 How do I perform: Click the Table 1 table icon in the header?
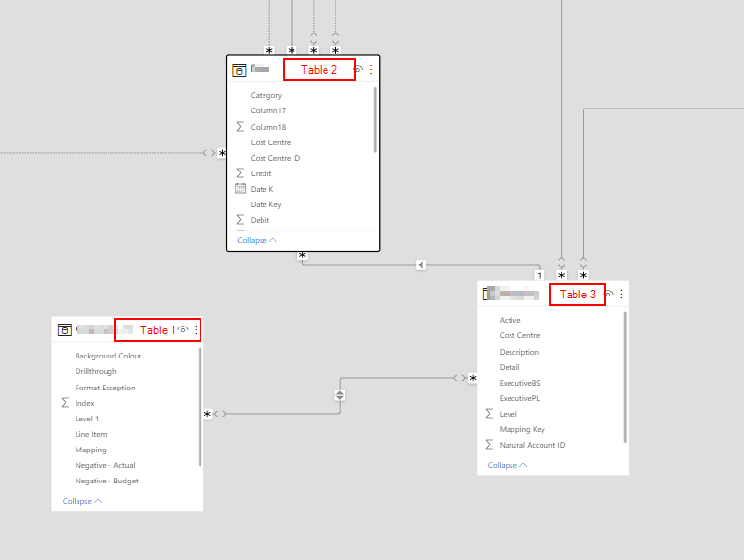click(x=65, y=329)
